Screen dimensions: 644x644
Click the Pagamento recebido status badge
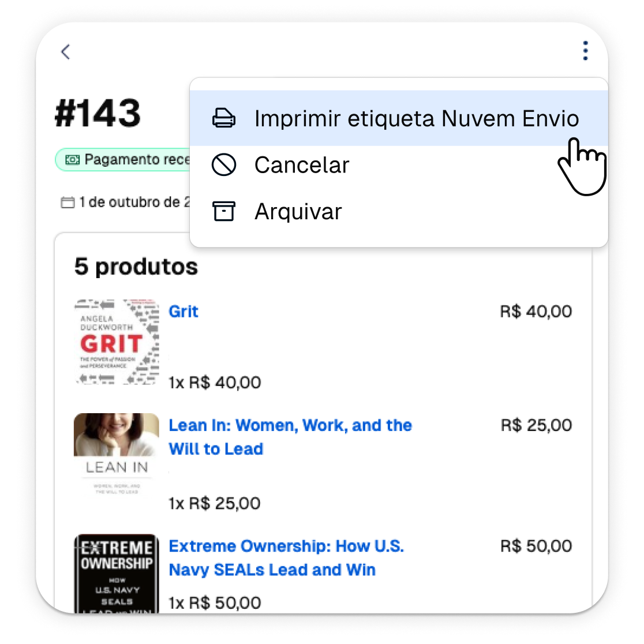pyautogui.click(x=123, y=159)
